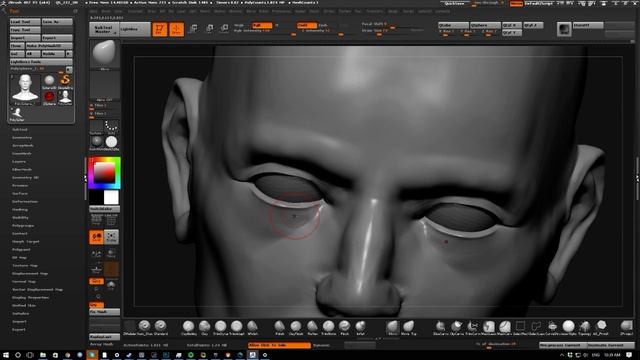
Task: Expand the Layers subpalette
Action: click(19, 162)
